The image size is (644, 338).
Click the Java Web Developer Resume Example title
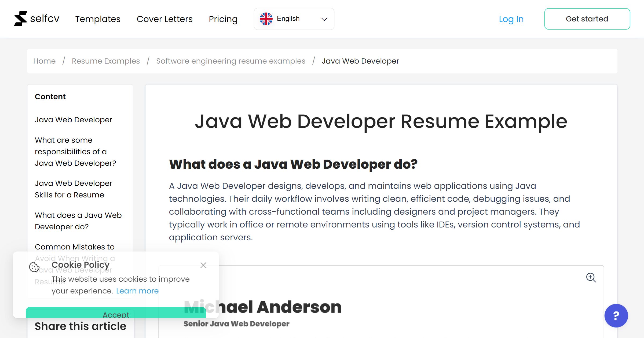(381, 122)
